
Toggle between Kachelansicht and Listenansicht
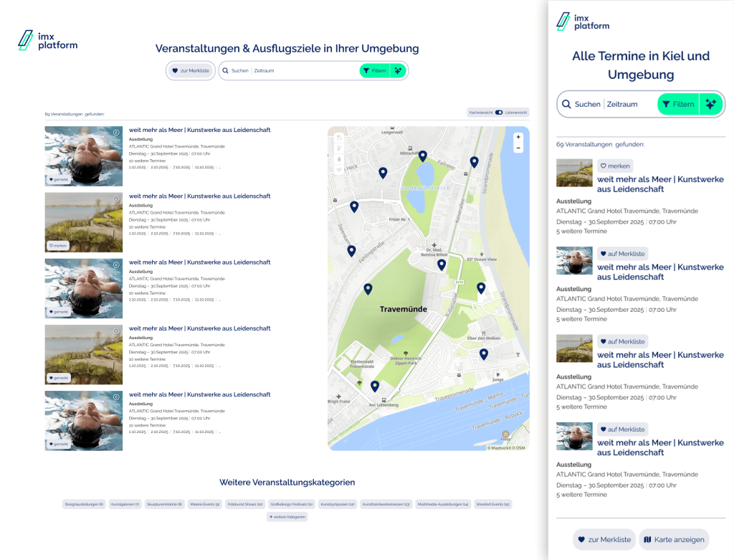tap(499, 113)
